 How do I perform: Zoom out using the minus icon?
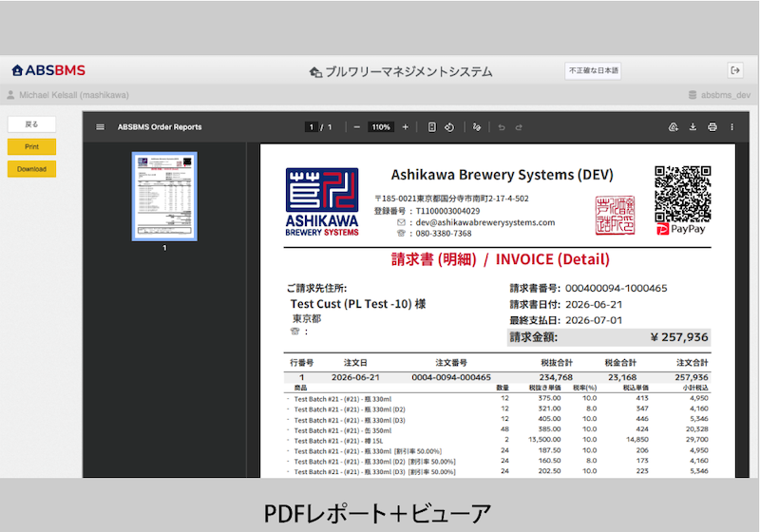(357, 127)
